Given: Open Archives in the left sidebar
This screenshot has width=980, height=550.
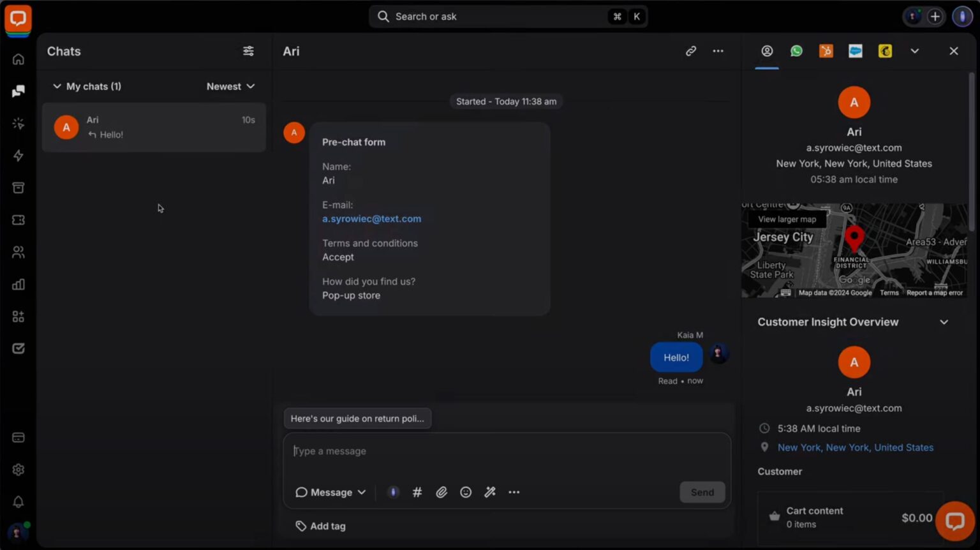Looking at the screenshot, I should (x=19, y=188).
